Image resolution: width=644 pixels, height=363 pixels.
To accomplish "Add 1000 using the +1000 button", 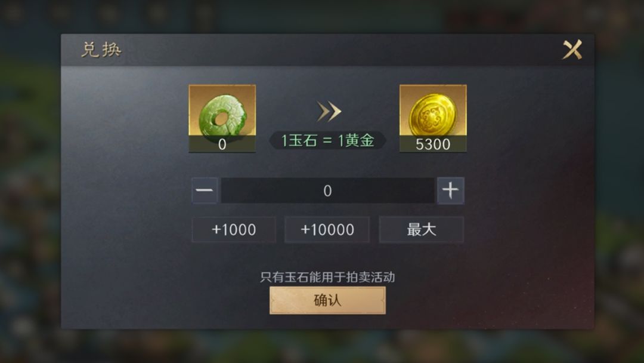I will point(234,229).
